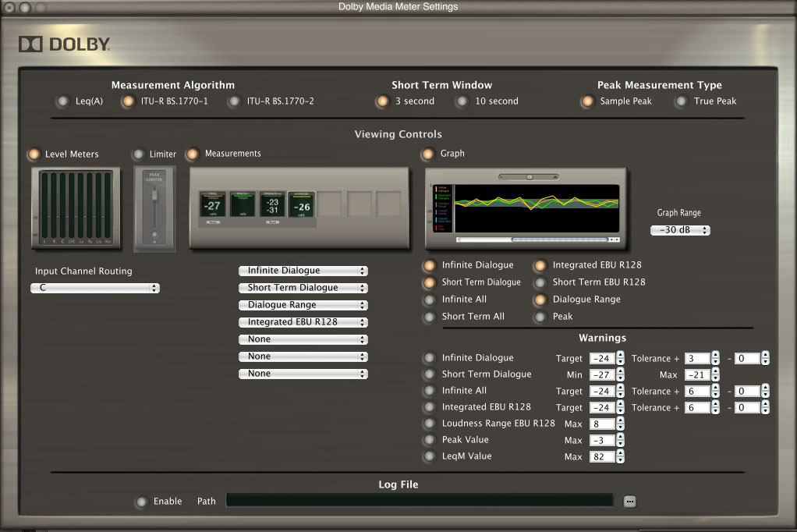Click the Dolby logo

tap(65, 44)
